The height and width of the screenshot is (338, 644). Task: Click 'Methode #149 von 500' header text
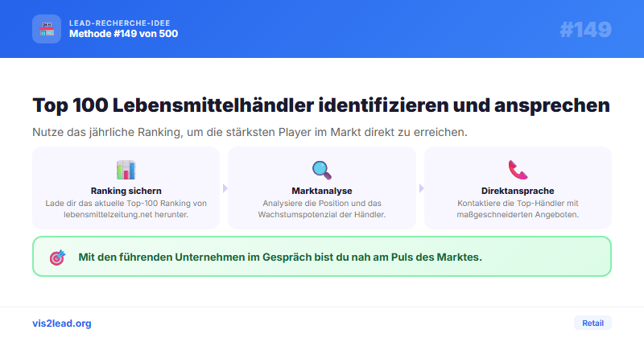click(124, 34)
